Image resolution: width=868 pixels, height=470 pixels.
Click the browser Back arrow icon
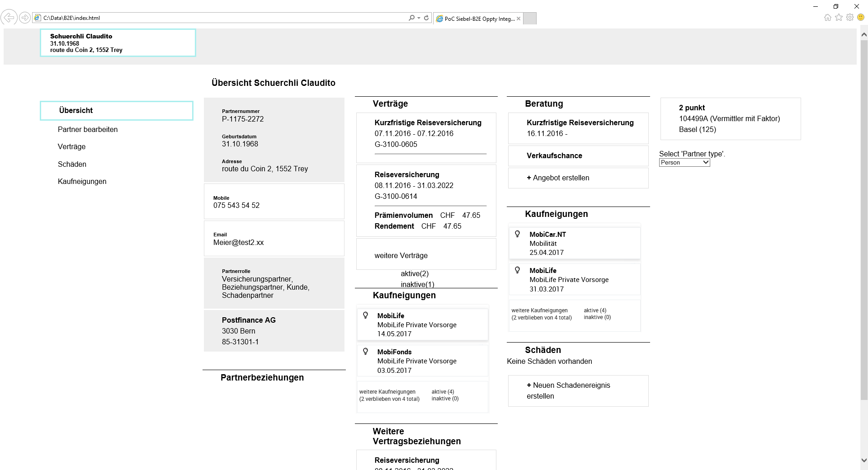9,18
